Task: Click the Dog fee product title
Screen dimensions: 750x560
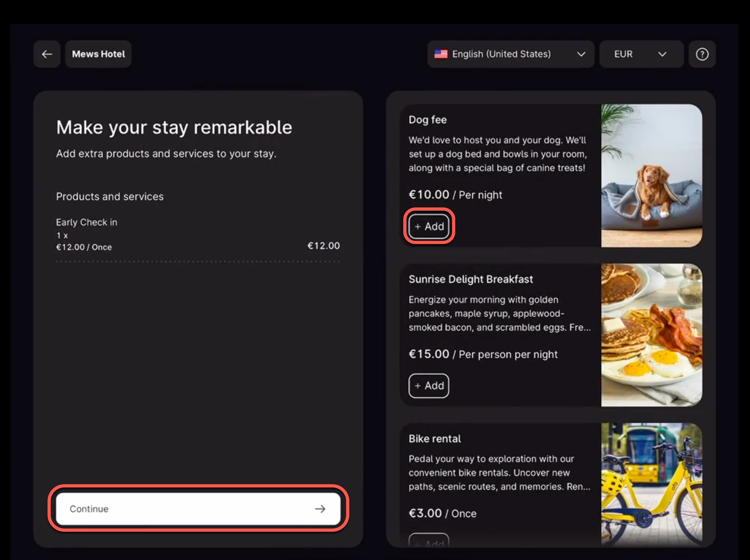Action: 427,120
